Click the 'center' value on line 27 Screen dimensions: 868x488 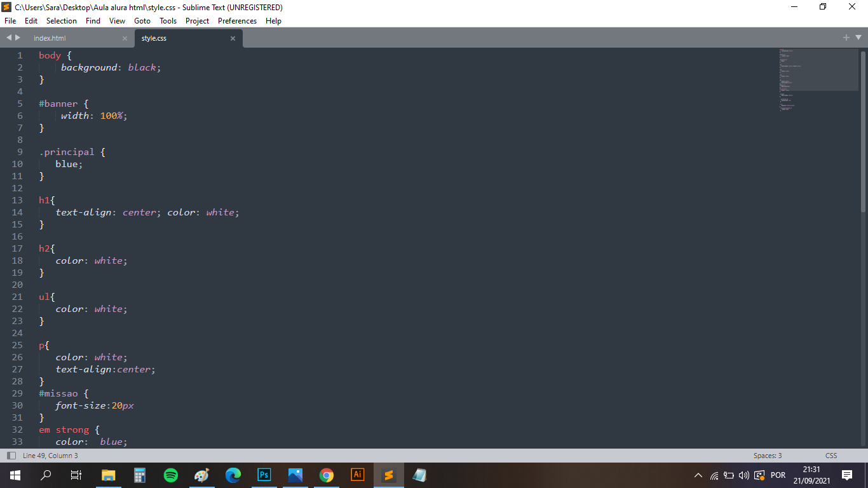133,369
